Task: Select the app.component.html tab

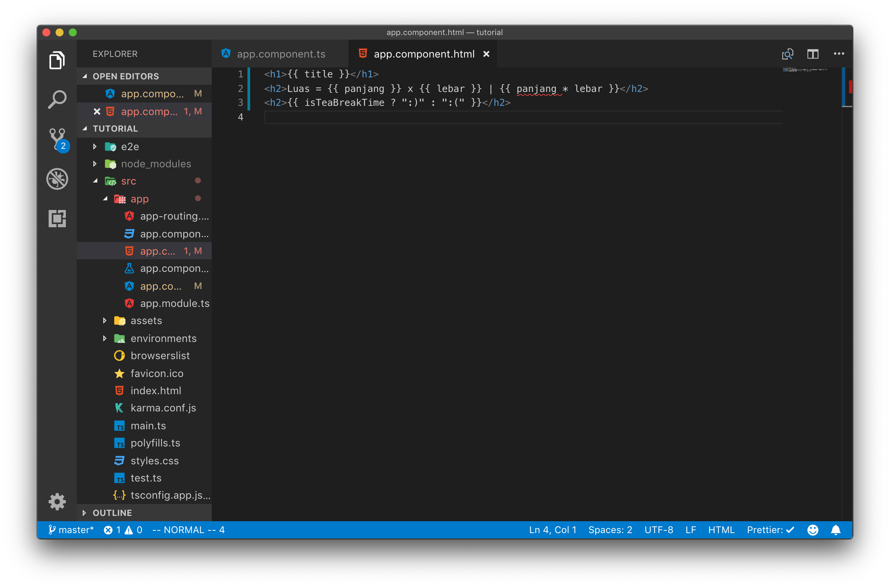Action: click(423, 54)
